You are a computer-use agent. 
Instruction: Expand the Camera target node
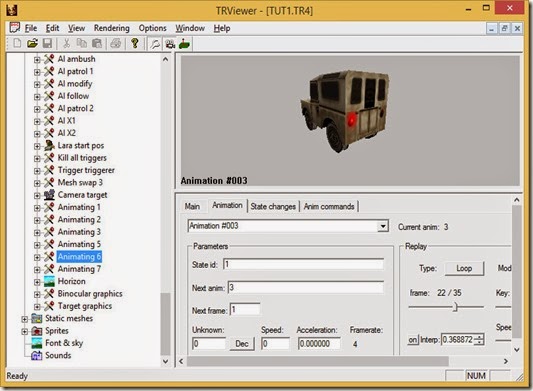[x=37, y=196]
